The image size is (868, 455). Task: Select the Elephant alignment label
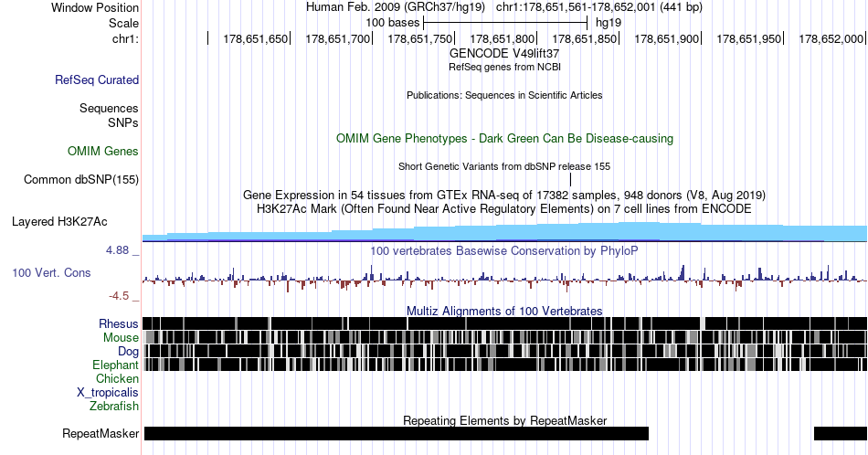(x=116, y=365)
